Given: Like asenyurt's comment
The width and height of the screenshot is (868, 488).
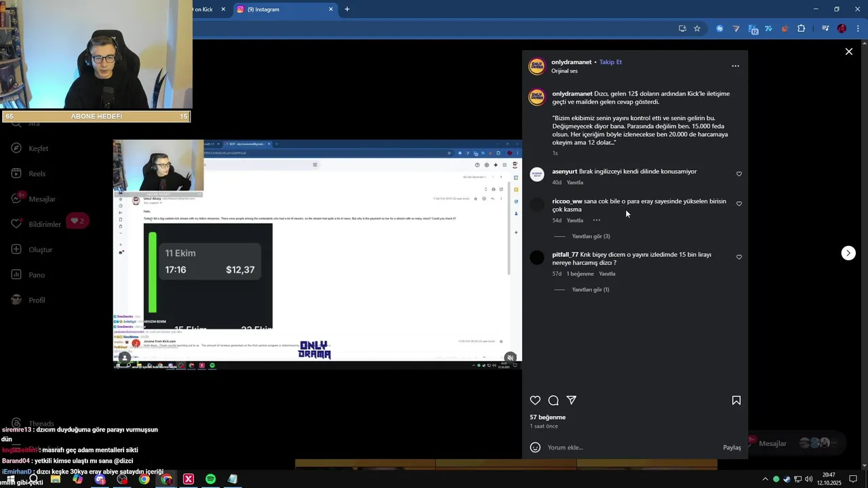Looking at the screenshot, I should (739, 174).
